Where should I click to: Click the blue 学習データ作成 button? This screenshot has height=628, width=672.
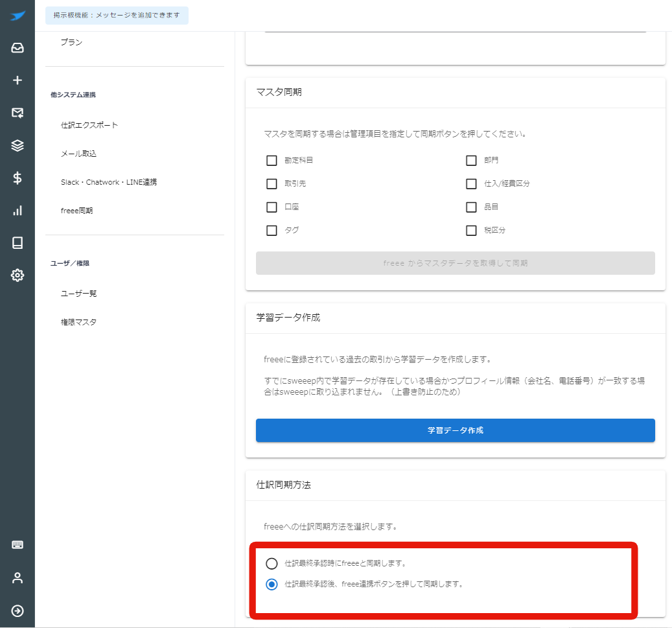pos(455,430)
